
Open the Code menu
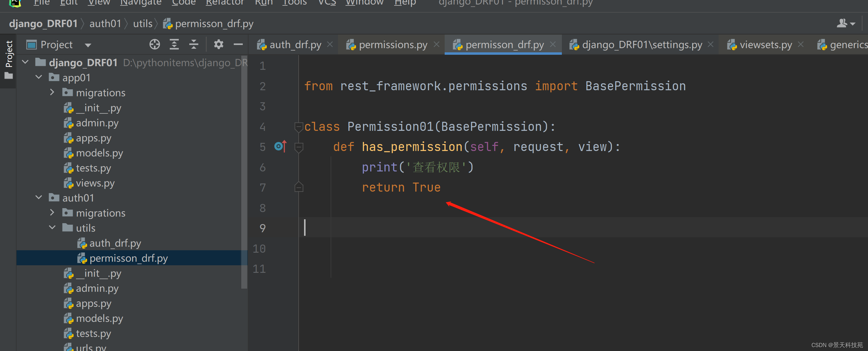(184, 3)
